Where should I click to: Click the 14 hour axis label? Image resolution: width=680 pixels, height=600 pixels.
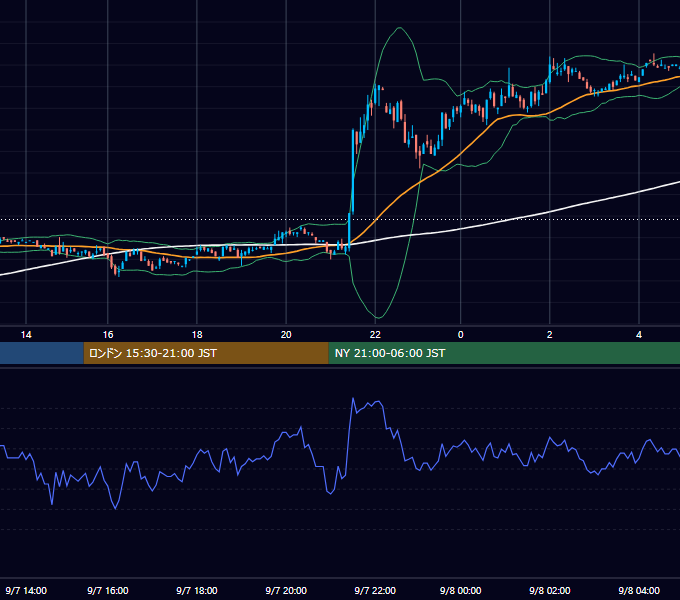point(26,335)
